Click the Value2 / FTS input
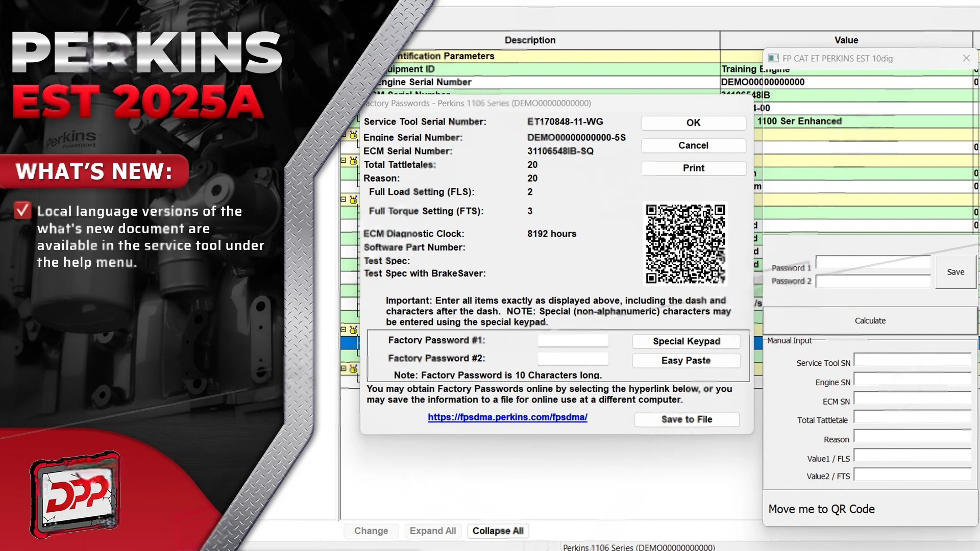Image resolution: width=980 pixels, height=551 pixels. coord(913,474)
